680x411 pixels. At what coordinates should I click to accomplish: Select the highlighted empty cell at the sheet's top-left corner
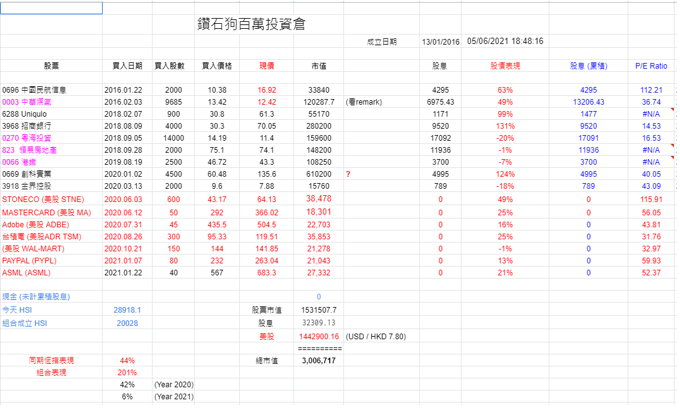point(51,8)
